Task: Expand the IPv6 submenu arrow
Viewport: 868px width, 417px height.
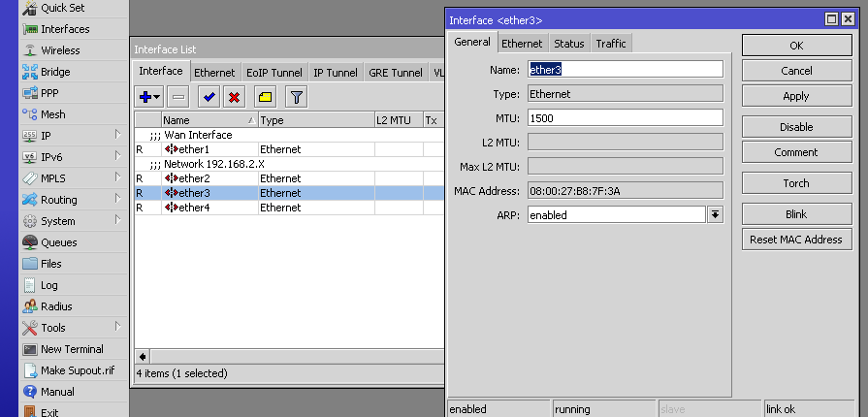Action: (118, 155)
